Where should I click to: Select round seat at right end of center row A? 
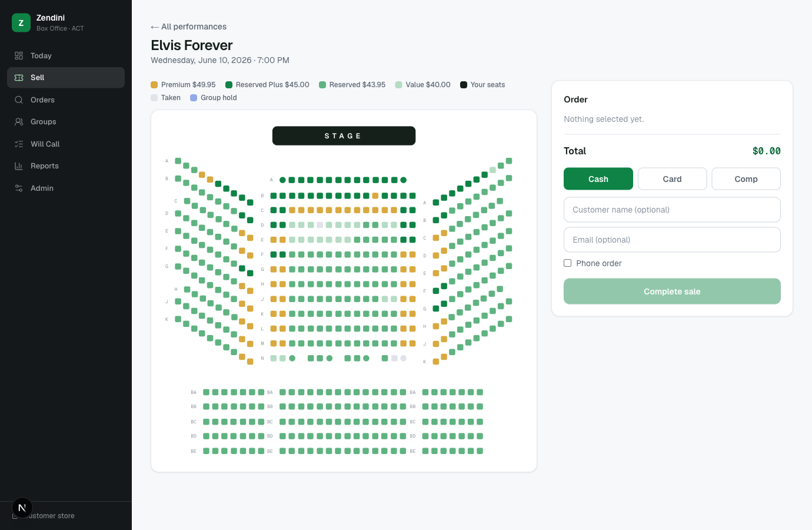click(x=403, y=180)
